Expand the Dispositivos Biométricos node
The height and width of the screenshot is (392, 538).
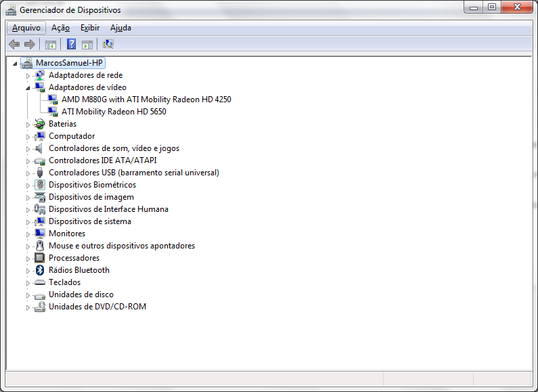click(x=28, y=186)
